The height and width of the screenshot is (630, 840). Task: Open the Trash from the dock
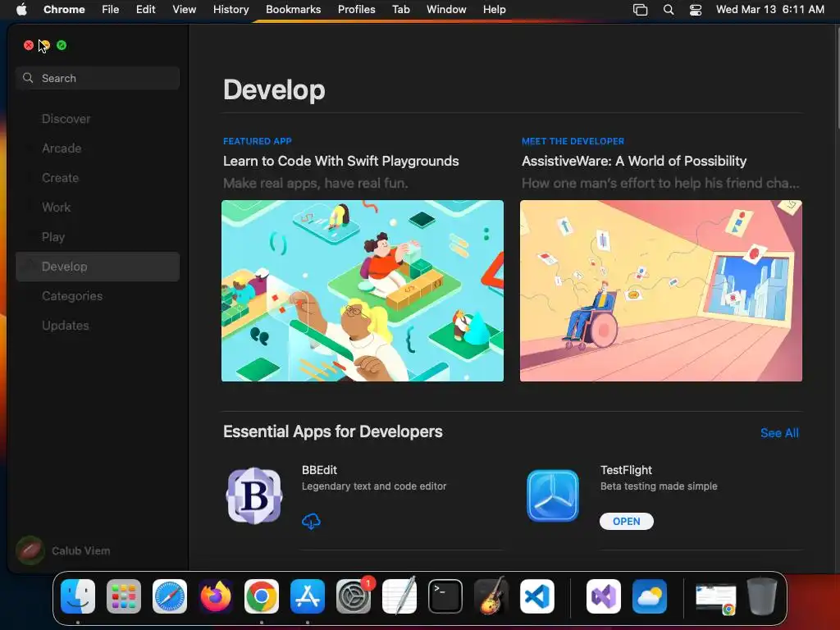pos(762,596)
